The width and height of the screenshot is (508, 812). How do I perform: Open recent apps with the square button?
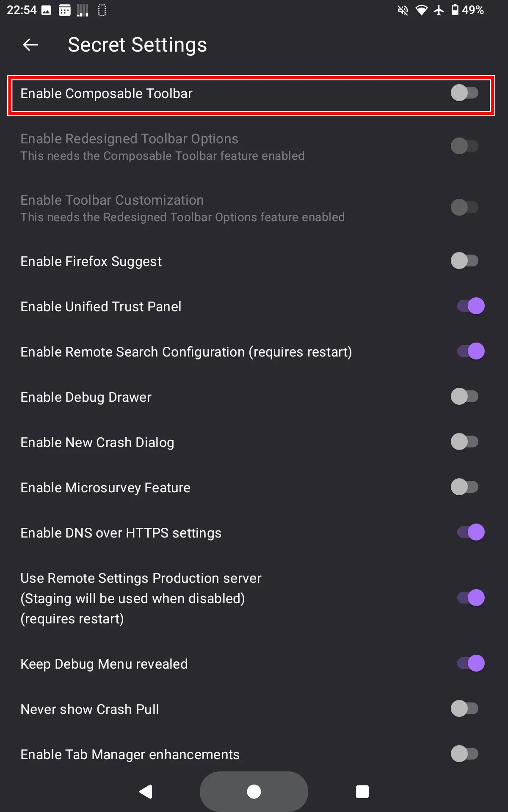click(x=362, y=791)
